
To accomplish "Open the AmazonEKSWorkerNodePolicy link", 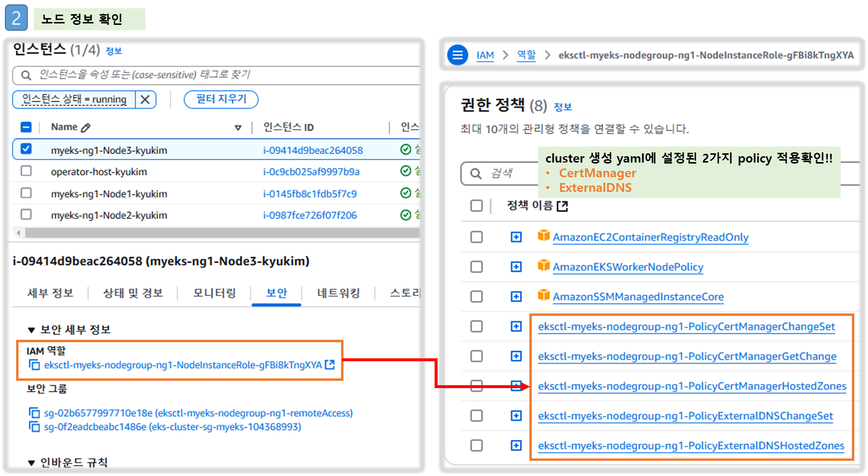I will [628, 267].
